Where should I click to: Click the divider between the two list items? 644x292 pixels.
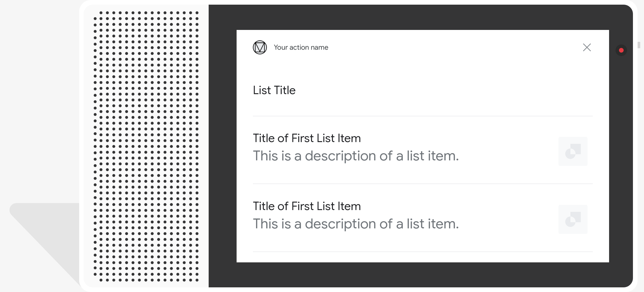click(423, 184)
